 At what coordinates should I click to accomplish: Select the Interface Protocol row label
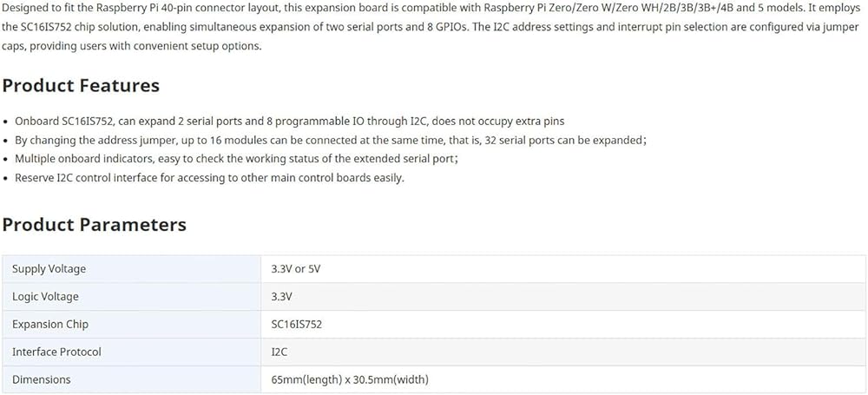coord(56,352)
